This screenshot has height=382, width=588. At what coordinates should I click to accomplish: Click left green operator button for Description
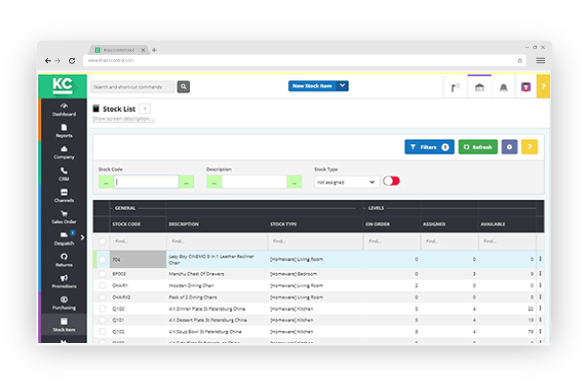(214, 182)
